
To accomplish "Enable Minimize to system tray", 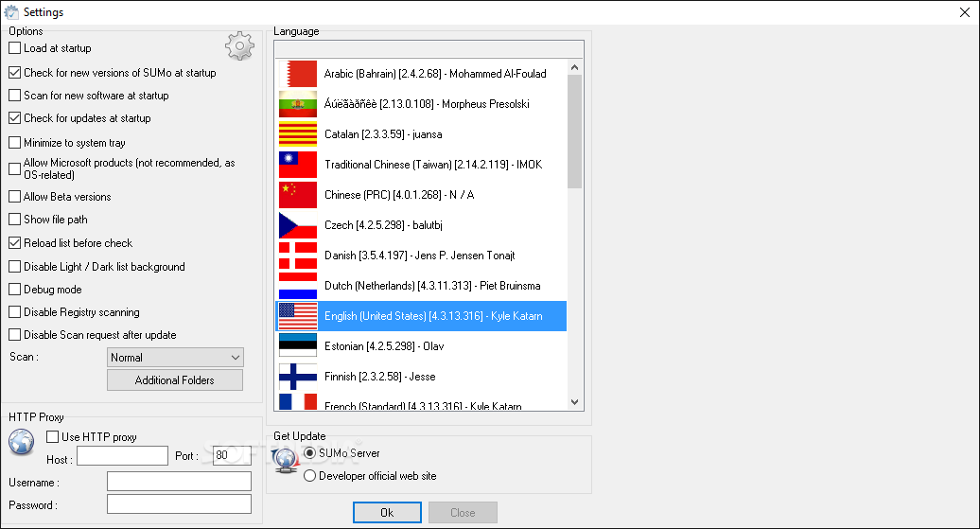I will 15,143.
